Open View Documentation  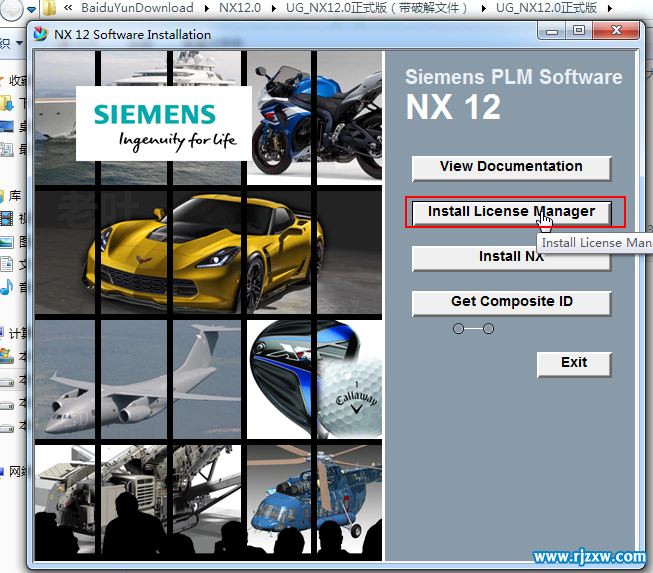511,168
